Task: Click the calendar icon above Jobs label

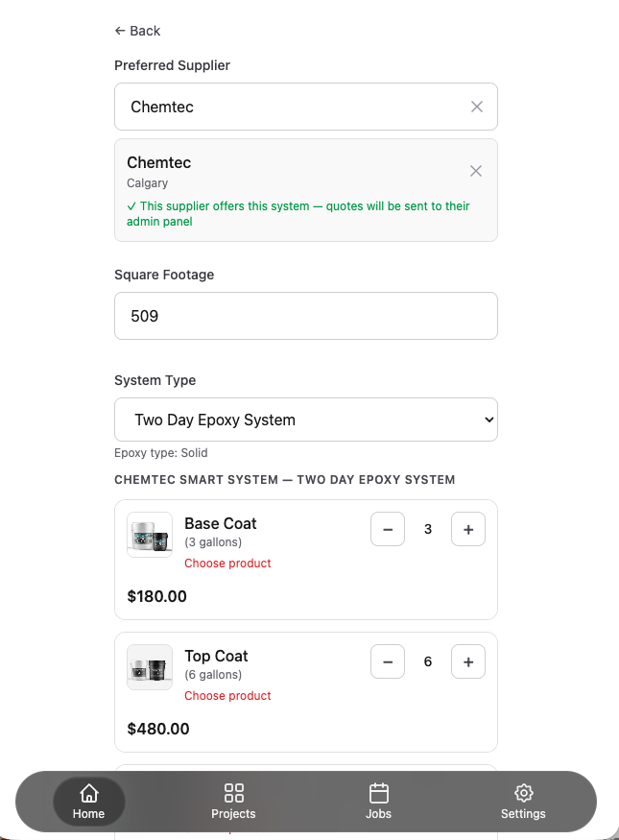Action: (378, 793)
